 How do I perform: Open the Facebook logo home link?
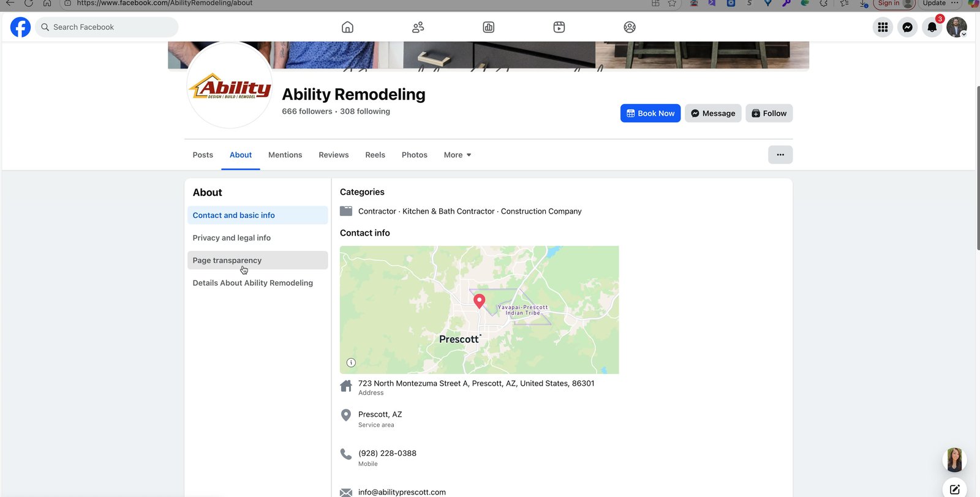click(x=20, y=27)
